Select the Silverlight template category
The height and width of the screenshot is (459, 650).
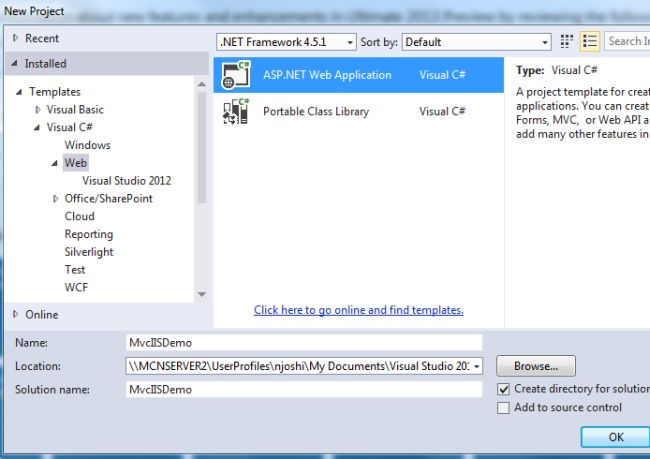pyautogui.click(x=89, y=252)
